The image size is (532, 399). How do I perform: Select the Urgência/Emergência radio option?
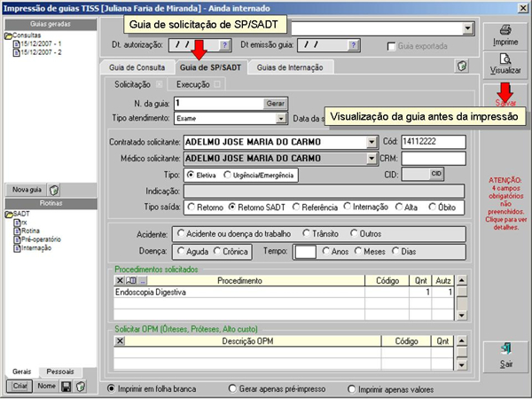(229, 175)
